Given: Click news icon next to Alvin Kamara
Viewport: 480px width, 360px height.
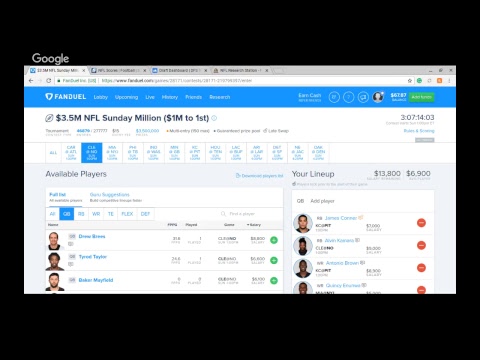Looking at the screenshot, I should pyautogui.click(x=358, y=240).
